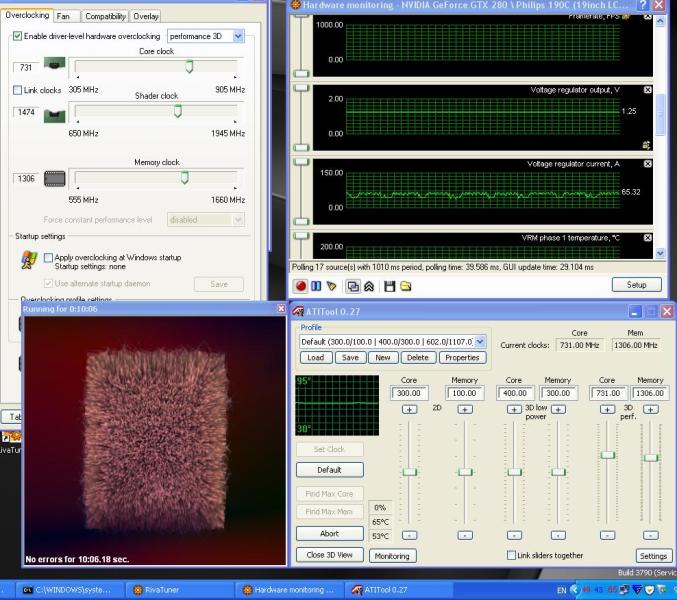Click the Core clock slider thumb in RivaTuner
The image size is (677, 600).
[189, 66]
